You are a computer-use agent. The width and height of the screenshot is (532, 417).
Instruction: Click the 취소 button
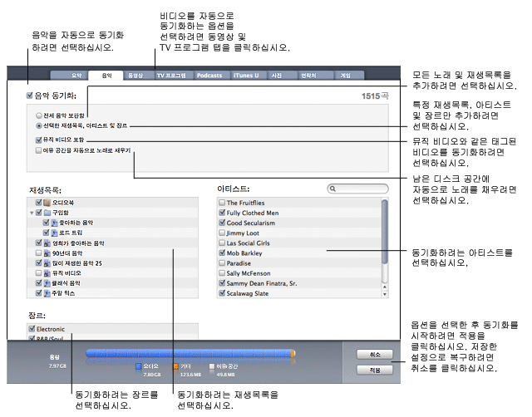(375, 354)
